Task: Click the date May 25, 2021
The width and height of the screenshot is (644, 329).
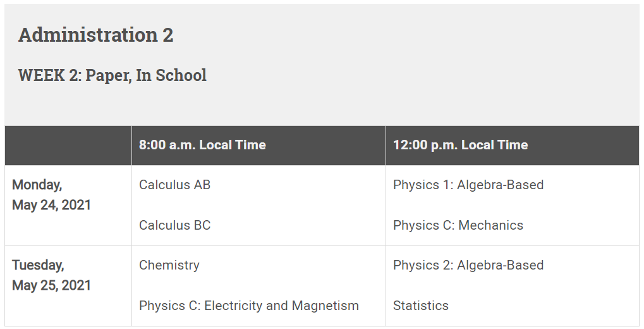Action: 51,285
